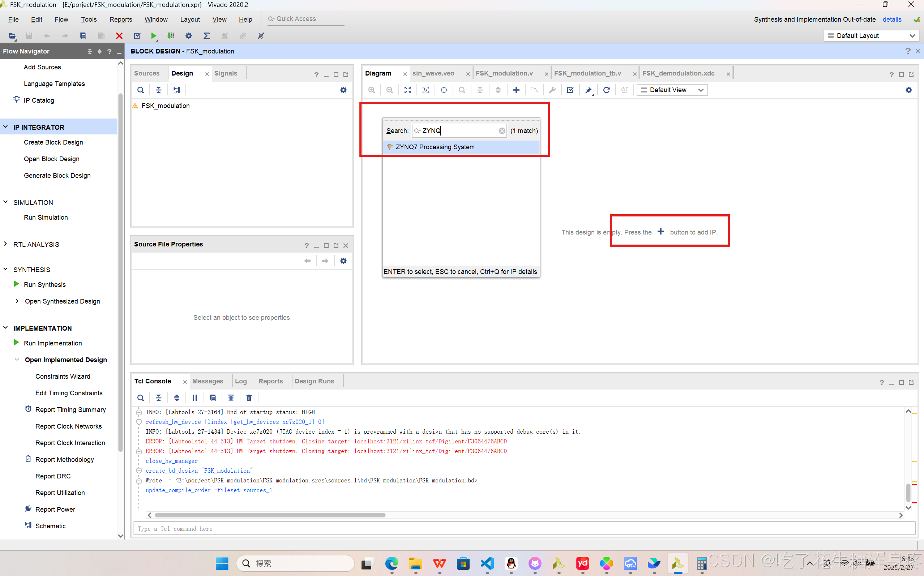Open the Default Layout dropdown

[871, 36]
